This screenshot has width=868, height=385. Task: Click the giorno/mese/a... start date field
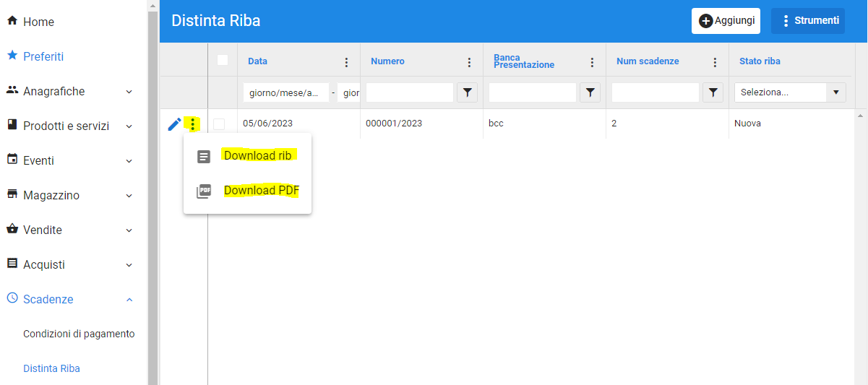pos(286,92)
